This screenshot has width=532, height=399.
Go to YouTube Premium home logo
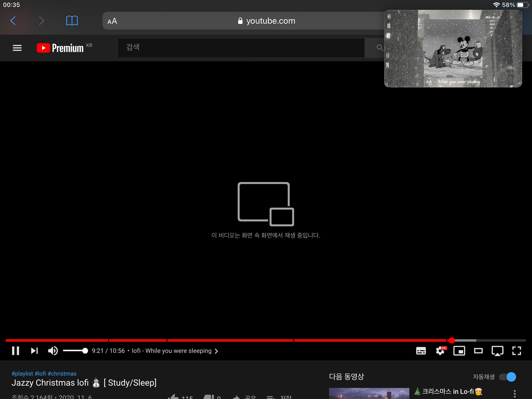tap(60, 48)
